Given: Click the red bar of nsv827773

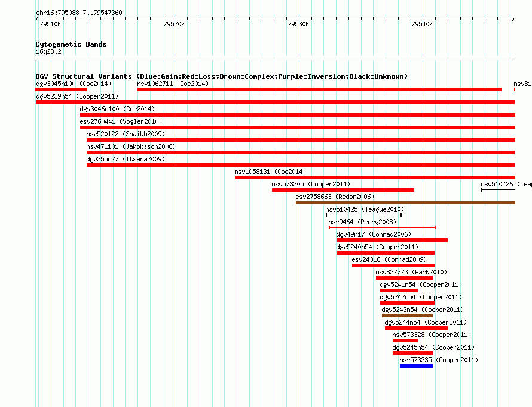Looking at the screenshot, I should tap(404, 278).
